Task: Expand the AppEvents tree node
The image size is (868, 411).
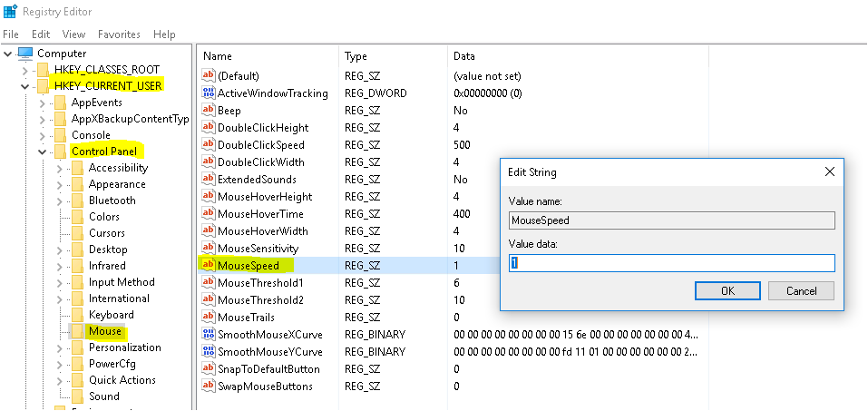Action: 43,103
